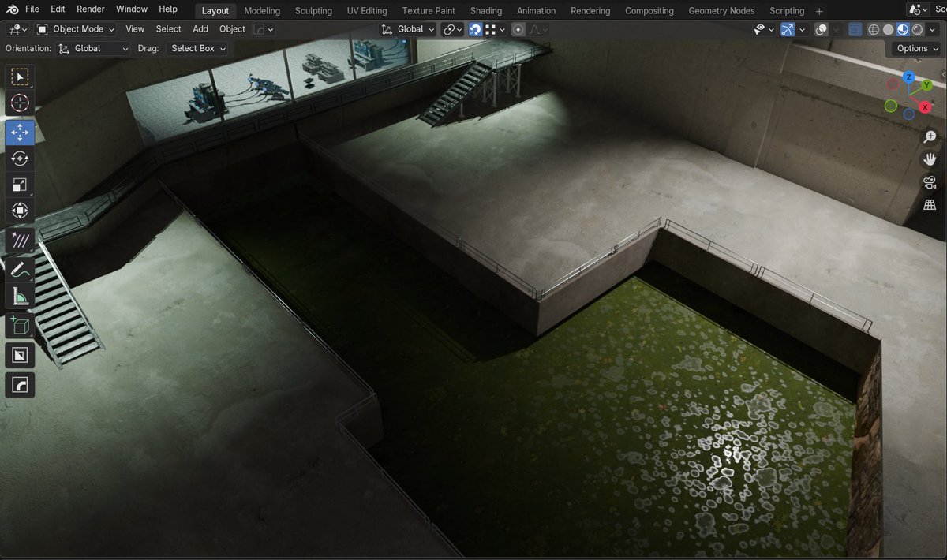
Task: Toggle proportional editing button
Action: (x=518, y=29)
